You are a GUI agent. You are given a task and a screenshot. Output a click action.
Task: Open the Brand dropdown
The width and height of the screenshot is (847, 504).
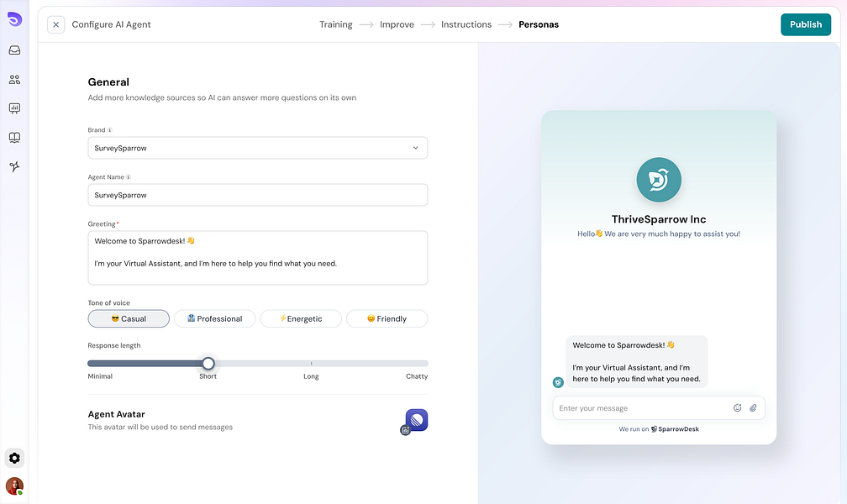[258, 148]
